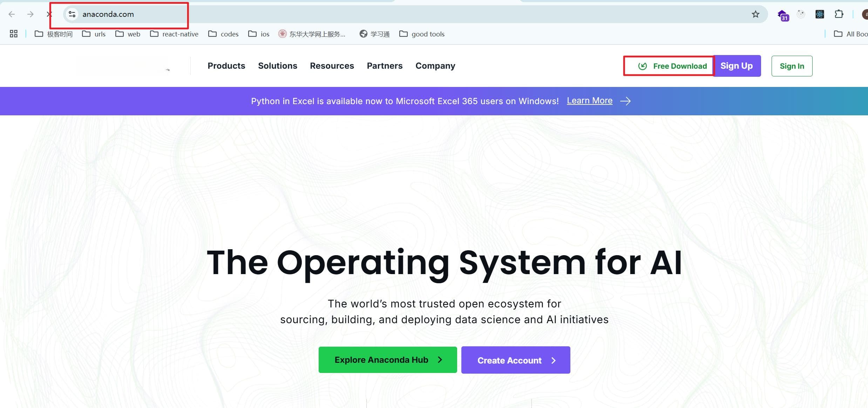Screen dimensions: 868x408
Task: Click the Create Account button
Action: [x=516, y=360]
